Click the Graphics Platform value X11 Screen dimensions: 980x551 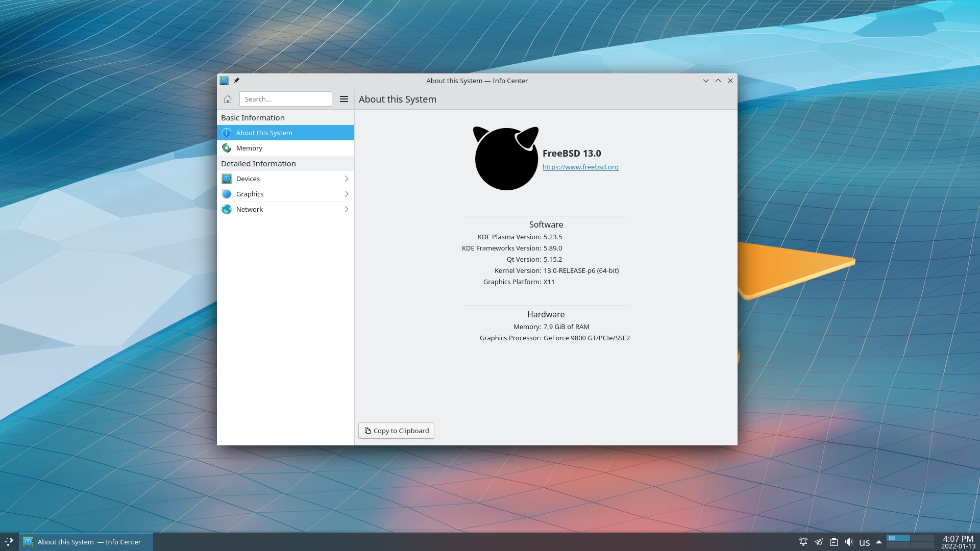[x=549, y=282]
